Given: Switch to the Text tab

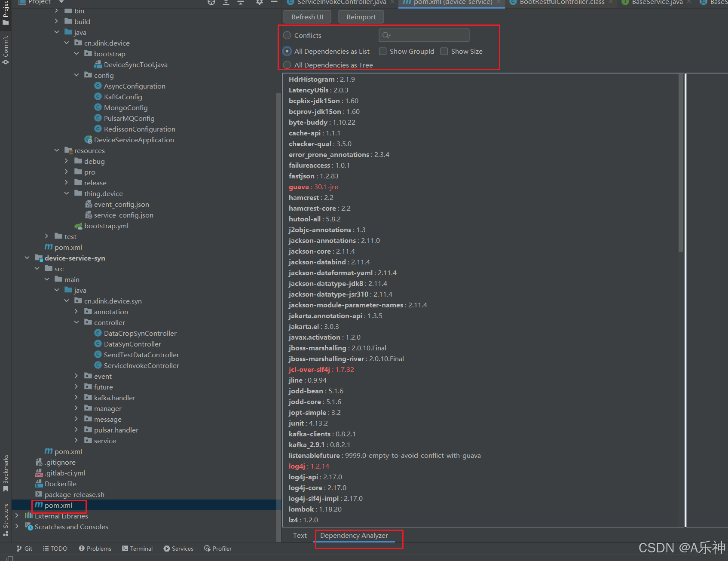Looking at the screenshot, I should (x=300, y=535).
